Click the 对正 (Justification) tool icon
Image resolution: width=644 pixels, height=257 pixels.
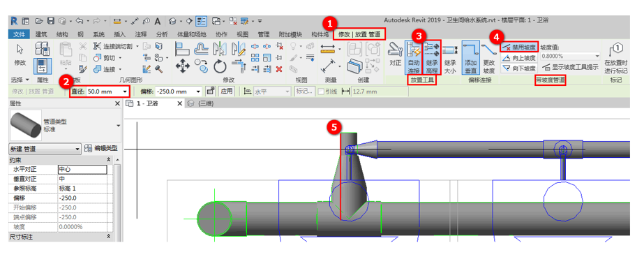(395, 54)
